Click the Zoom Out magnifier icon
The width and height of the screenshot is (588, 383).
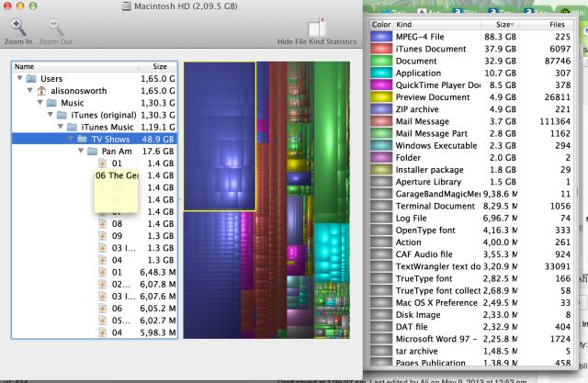[x=55, y=27]
